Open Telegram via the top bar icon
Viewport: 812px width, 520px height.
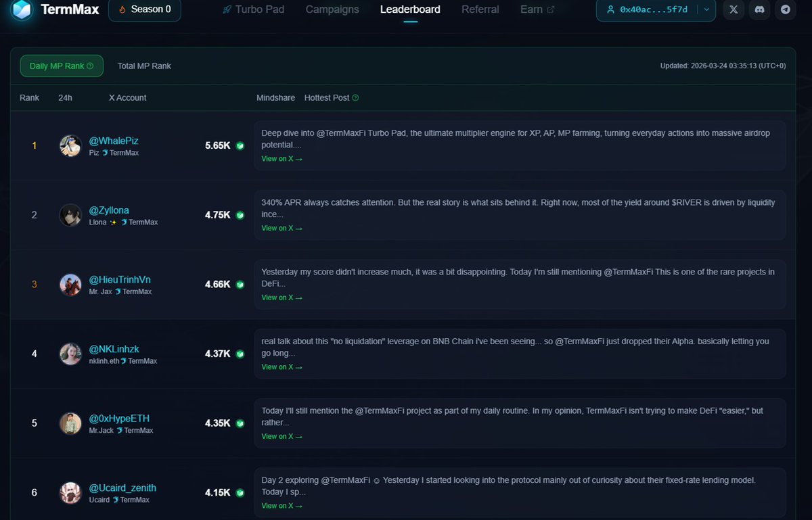[x=785, y=9]
